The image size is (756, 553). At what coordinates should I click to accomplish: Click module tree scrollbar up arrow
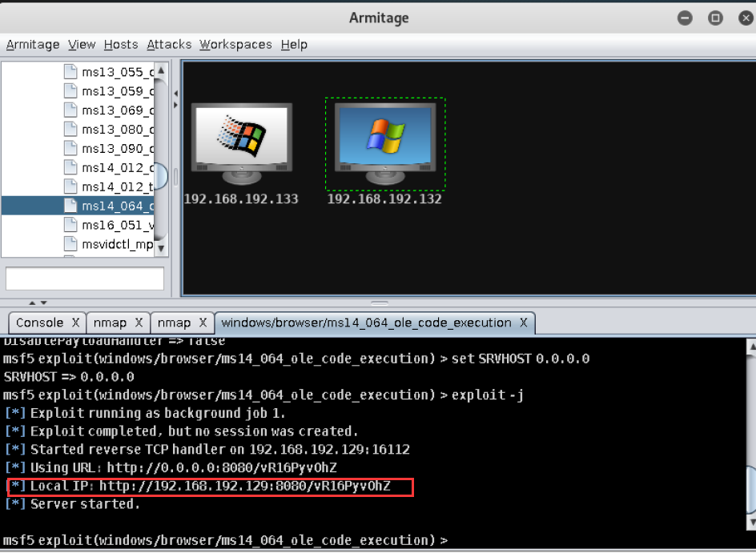(x=161, y=70)
